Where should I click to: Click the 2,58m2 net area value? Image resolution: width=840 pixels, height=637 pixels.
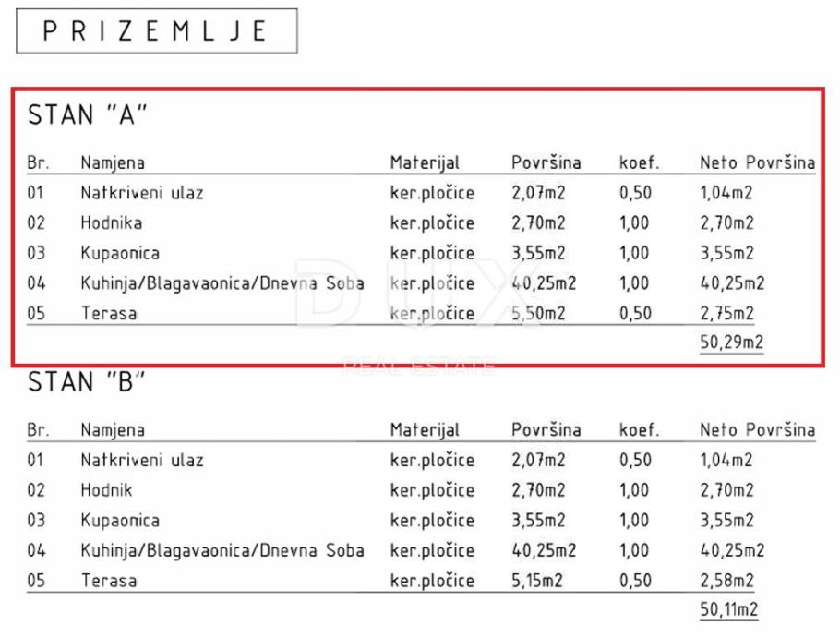(726, 581)
